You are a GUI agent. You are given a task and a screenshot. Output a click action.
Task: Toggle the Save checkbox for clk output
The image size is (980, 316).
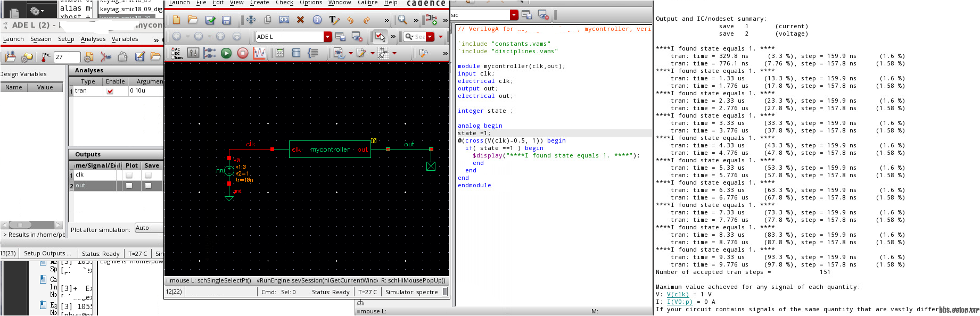[148, 175]
